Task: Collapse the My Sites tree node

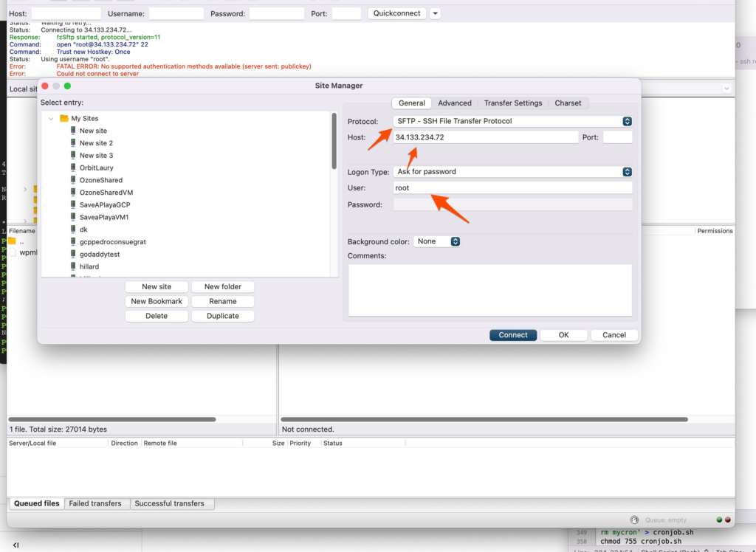Action: tap(51, 118)
